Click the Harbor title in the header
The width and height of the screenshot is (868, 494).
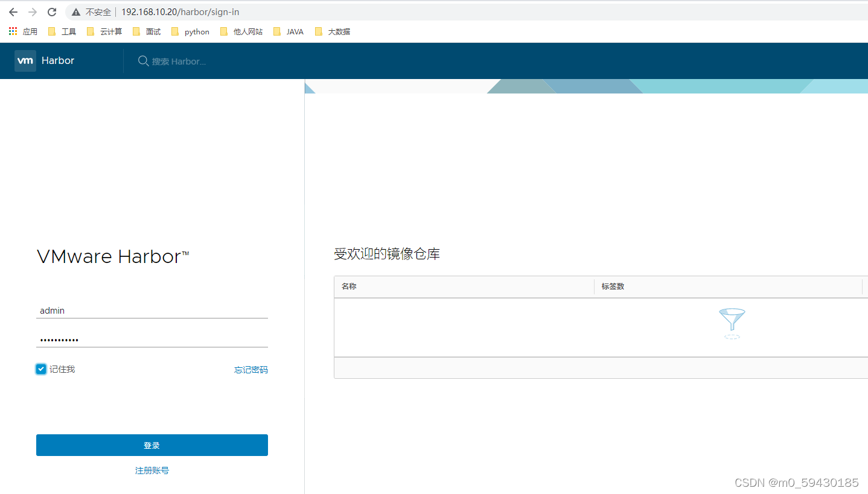(58, 61)
